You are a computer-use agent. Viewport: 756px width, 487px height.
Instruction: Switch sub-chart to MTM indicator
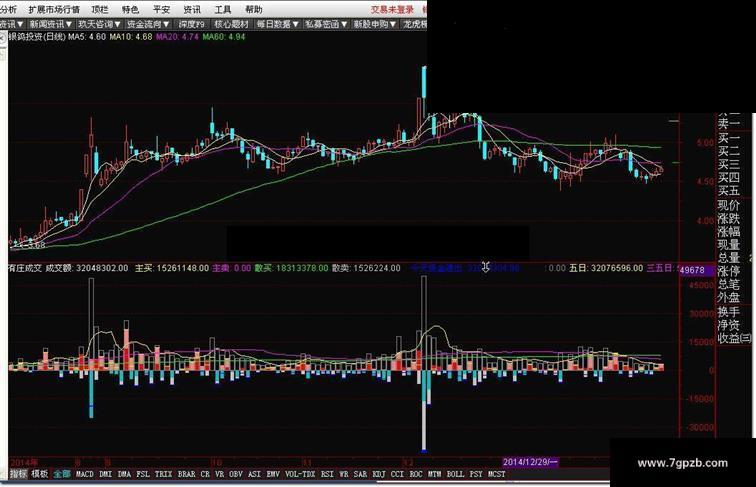pyautogui.click(x=434, y=474)
